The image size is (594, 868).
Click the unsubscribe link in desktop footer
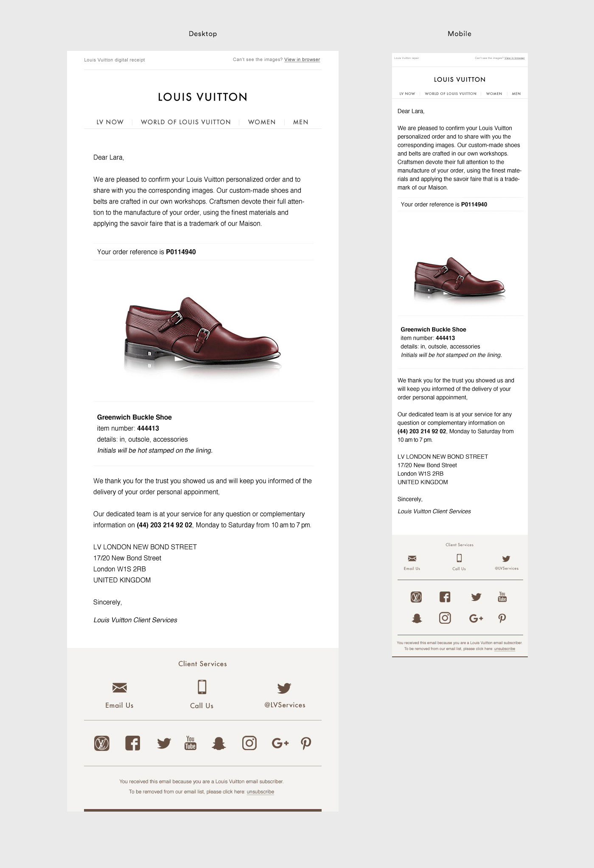[x=261, y=792]
